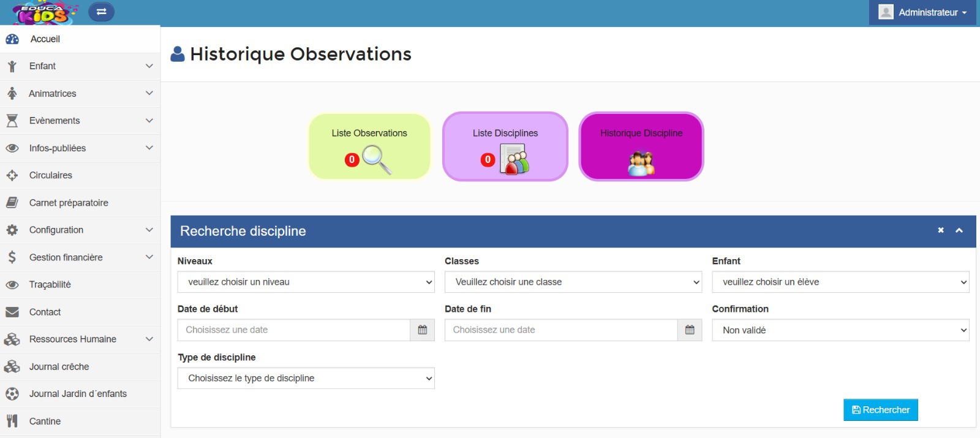Open the Confirmation dropdown showing Non validé
Screen dimensions: 980x438
point(840,330)
